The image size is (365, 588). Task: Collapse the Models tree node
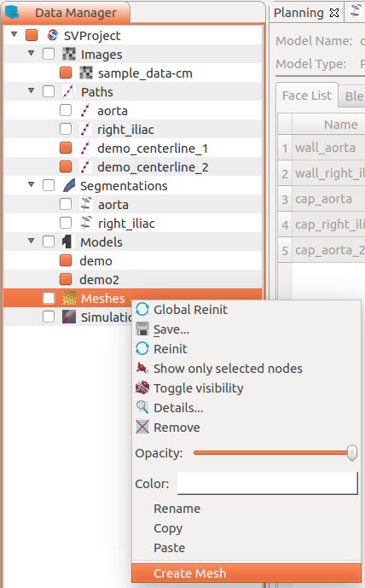click(x=31, y=241)
